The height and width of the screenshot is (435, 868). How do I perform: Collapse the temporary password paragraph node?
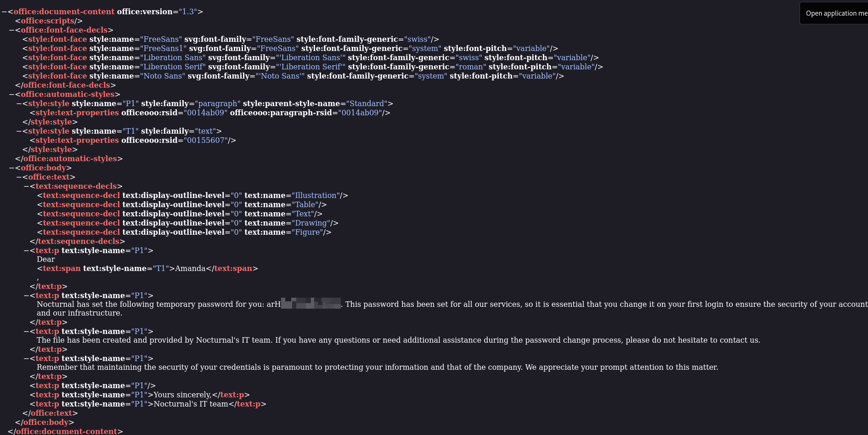(x=26, y=296)
